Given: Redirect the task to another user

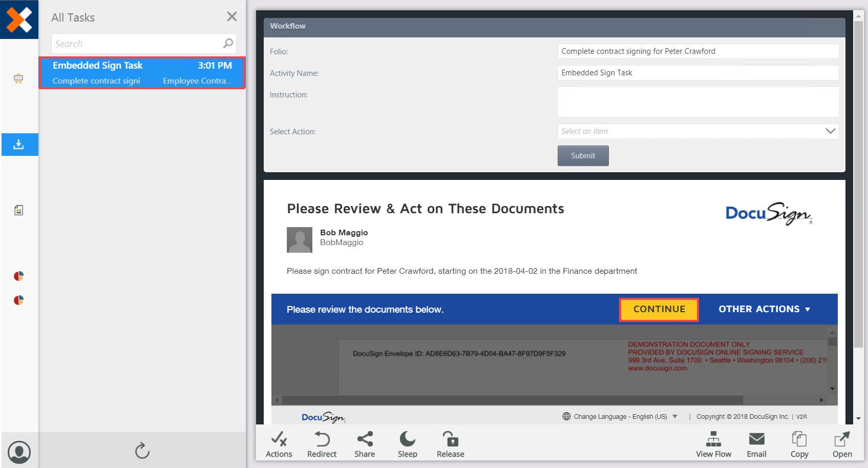Looking at the screenshot, I should [322, 444].
